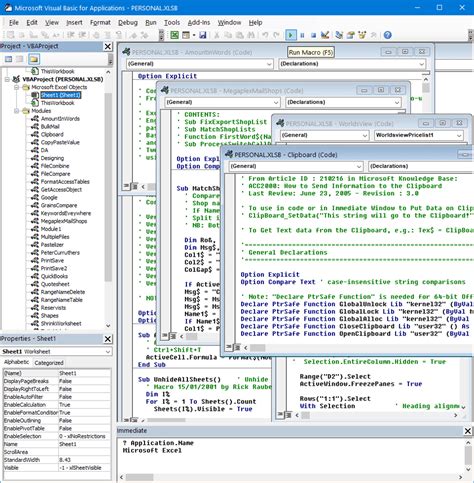Toggle Folders icon in Project panel

coord(33,59)
